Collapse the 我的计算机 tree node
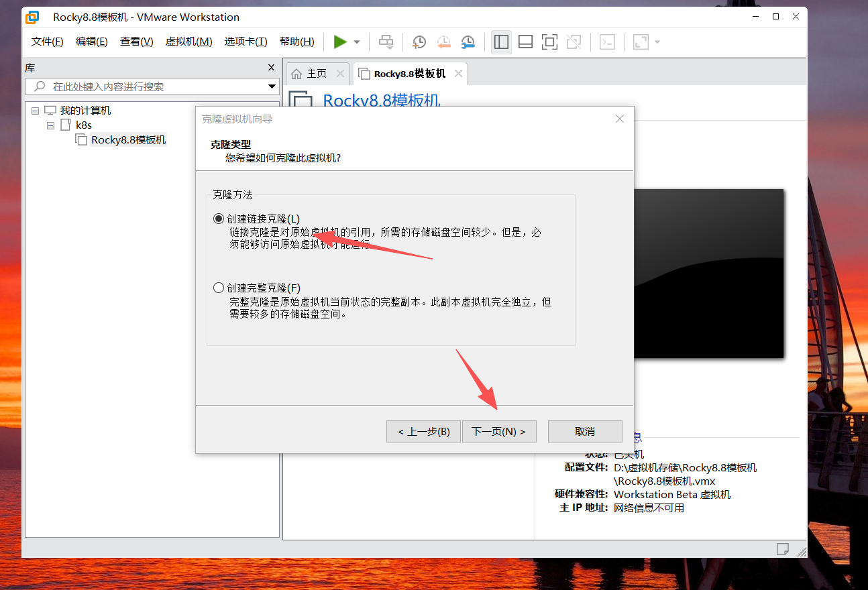The width and height of the screenshot is (868, 590). click(x=36, y=111)
